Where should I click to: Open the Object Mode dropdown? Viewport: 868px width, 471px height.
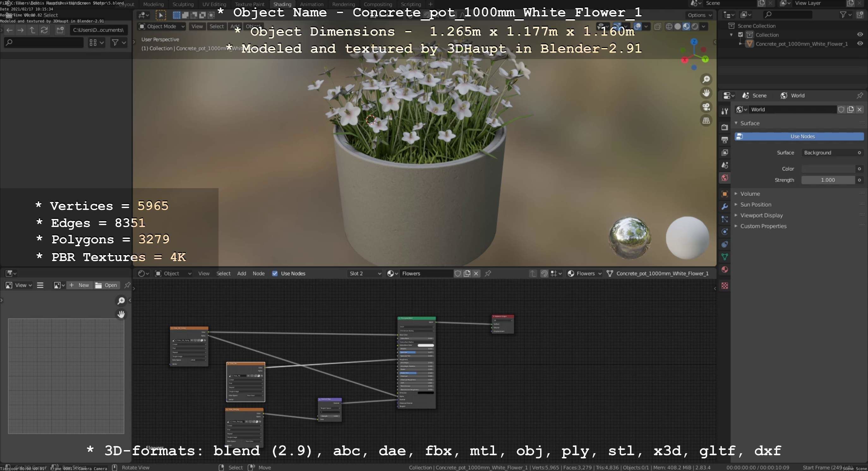pyautogui.click(x=162, y=26)
